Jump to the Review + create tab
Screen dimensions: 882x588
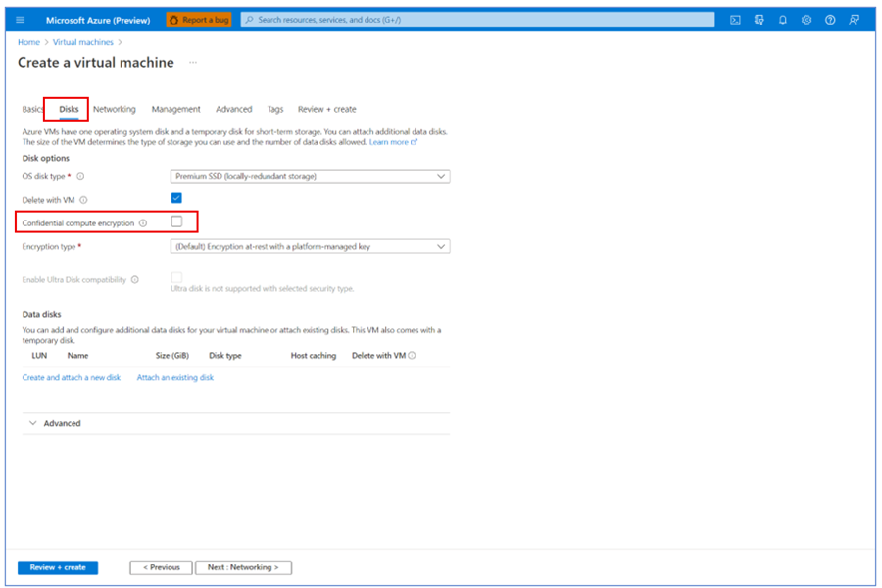(326, 109)
